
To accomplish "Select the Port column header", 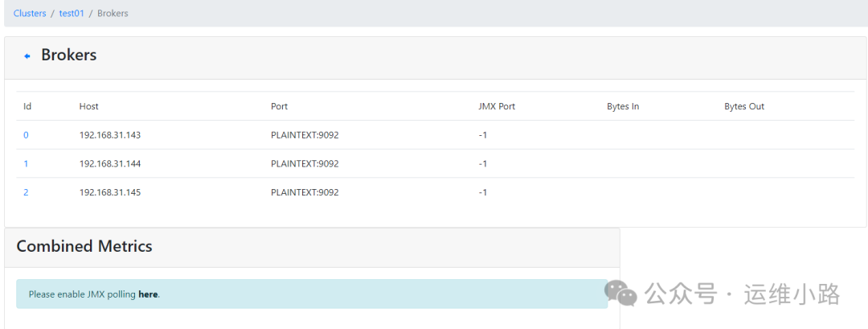I will tap(279, 106).
